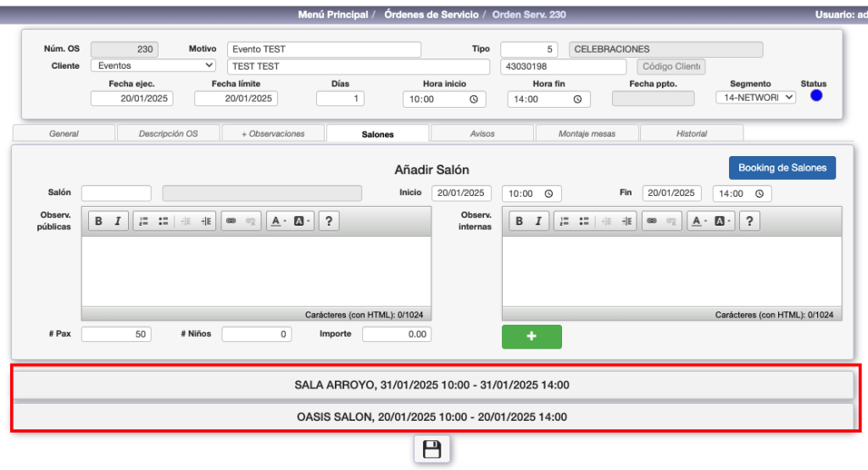This screenshot has height=470, width=868.
Task: Switch to the Montaje mesas tab
Action: pos(587,133)
